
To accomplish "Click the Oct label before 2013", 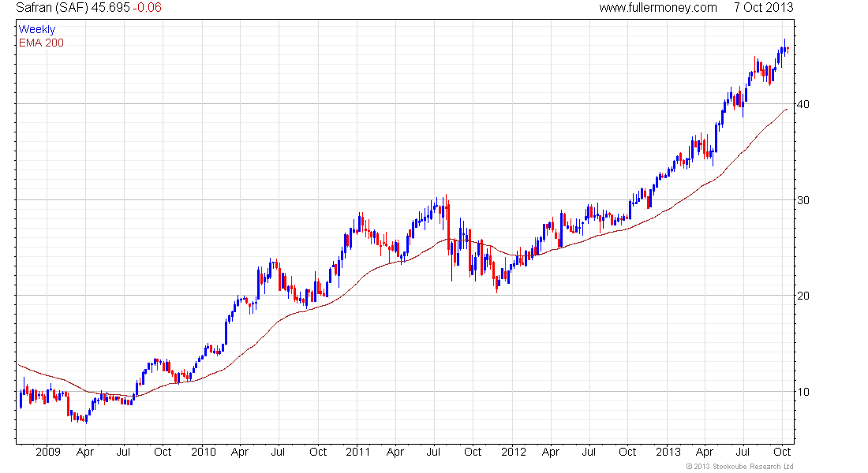I will pyautogui.click(x=628, y=452).
